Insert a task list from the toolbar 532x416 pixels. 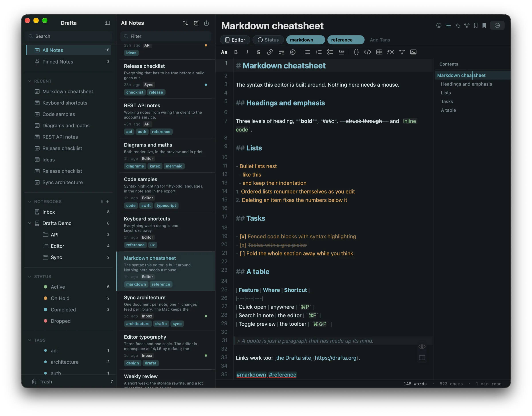pyautogui.click(x=330, y=52)
